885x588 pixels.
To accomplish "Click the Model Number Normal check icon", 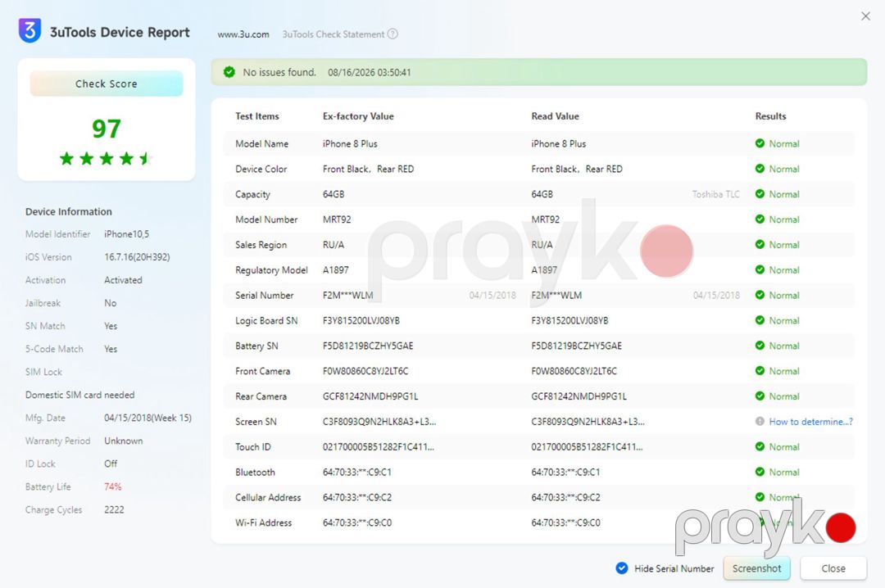I will [760, 219].
